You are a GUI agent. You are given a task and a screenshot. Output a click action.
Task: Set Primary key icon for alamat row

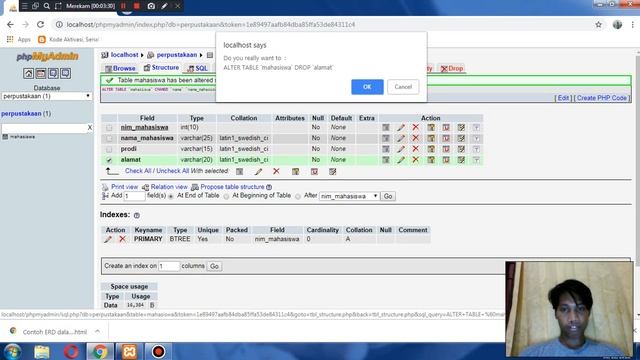click(431, 160)
